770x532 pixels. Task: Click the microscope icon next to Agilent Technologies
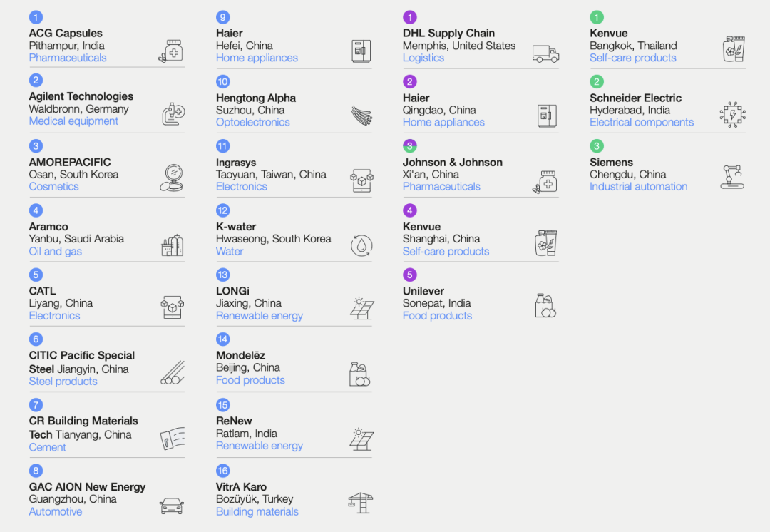click(x=173, y=114)
